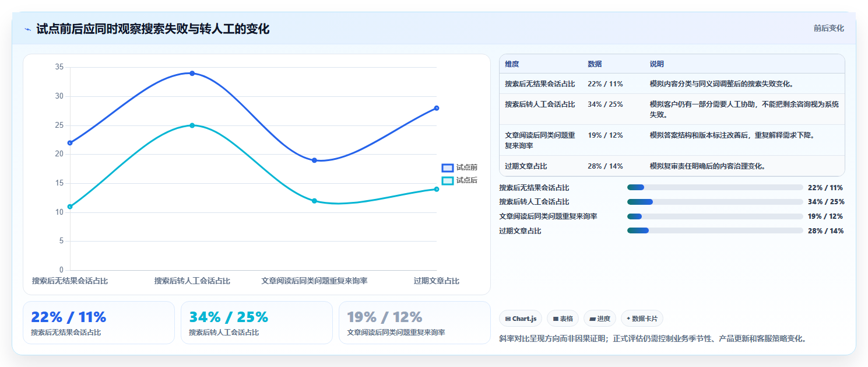Select the 试点后 point at value 14

coord(437,189)
